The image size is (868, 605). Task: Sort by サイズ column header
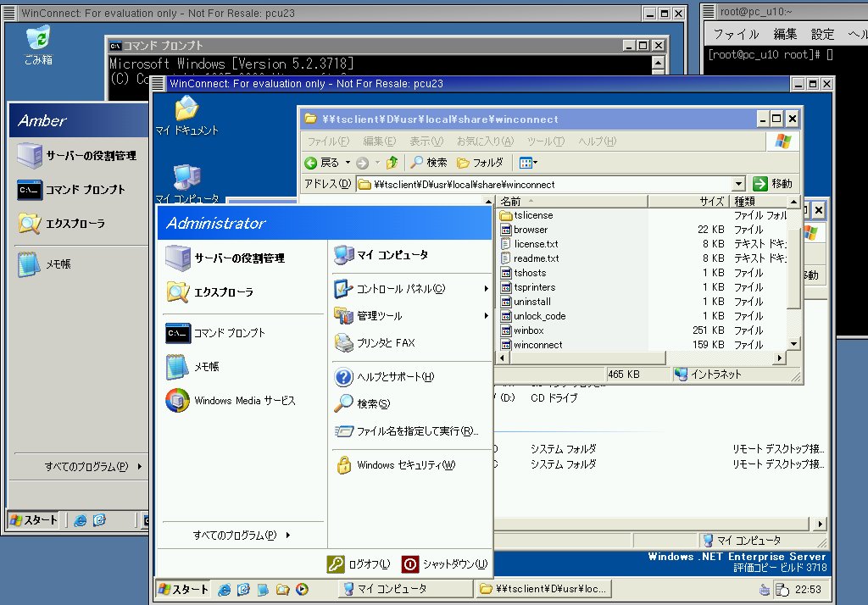pos(688,201)
